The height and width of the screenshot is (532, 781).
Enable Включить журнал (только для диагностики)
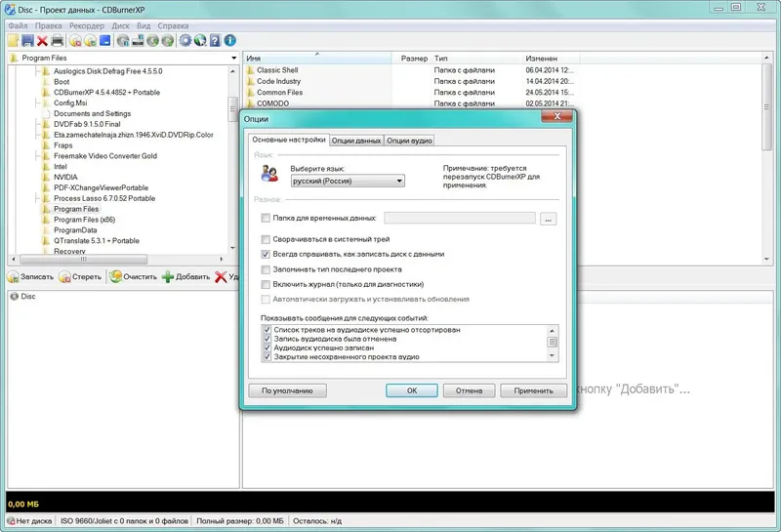tap(266, 284)
